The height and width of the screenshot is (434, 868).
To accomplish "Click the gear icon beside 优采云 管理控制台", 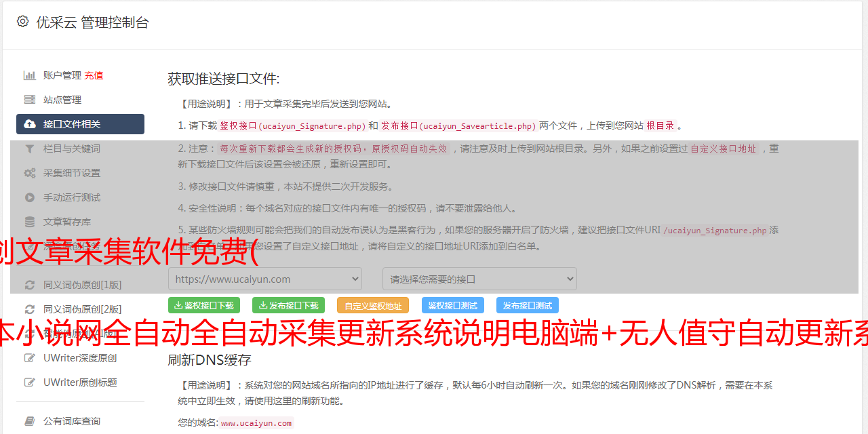I will tap(22, 22).
